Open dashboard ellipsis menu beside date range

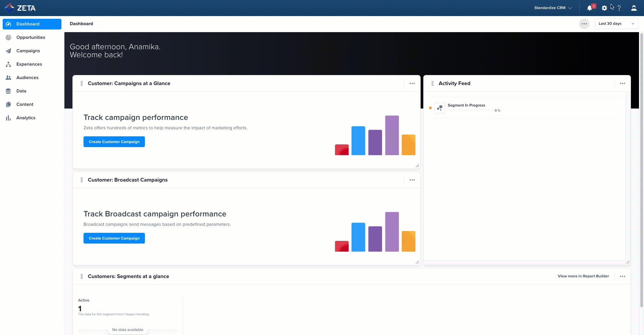pos(584,24)
